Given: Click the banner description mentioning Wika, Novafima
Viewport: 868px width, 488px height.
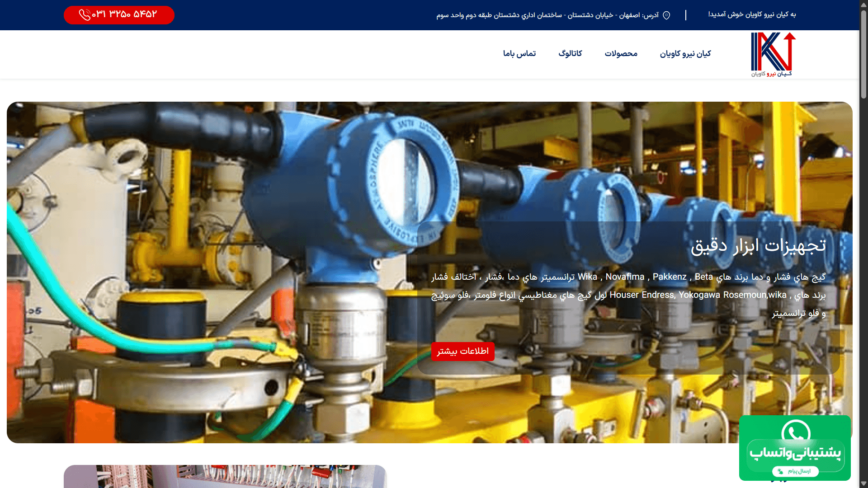Looking at the screenshot, I should point(628,295).
